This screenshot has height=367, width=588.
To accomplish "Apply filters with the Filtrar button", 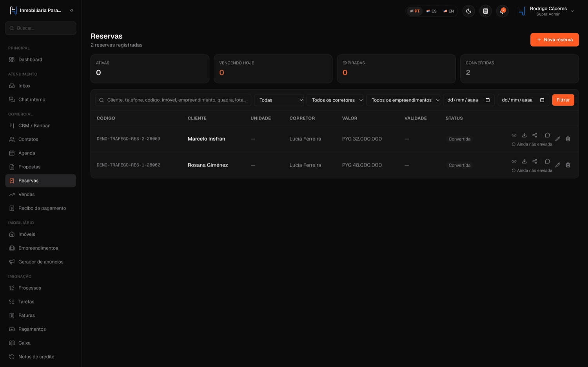I will 563,100.
